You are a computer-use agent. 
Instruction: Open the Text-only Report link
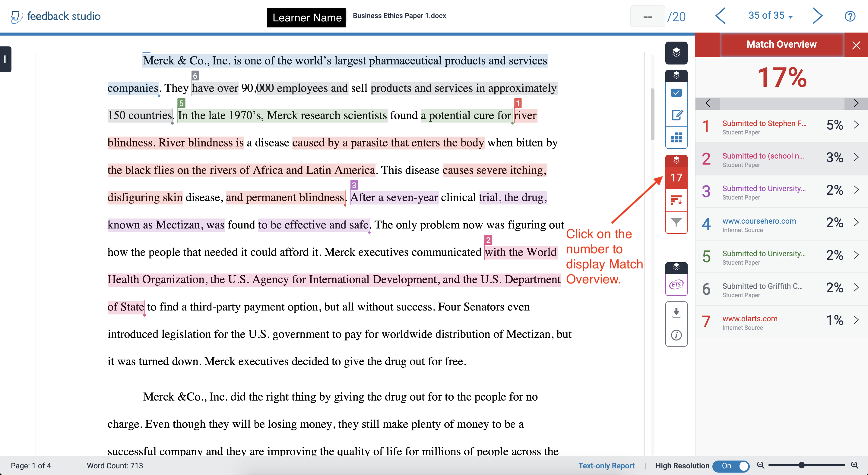[606, 466]
